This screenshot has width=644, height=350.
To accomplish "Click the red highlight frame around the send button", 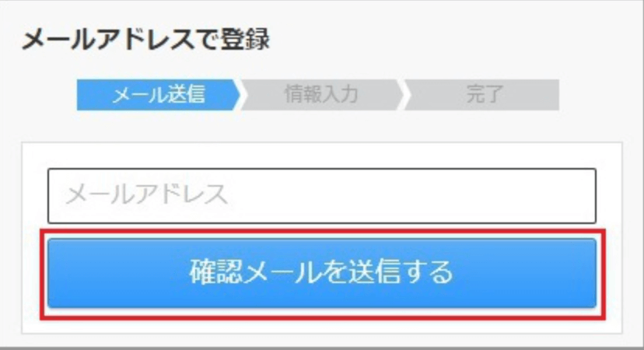I will pyautogui.click(x=323, y=231).
